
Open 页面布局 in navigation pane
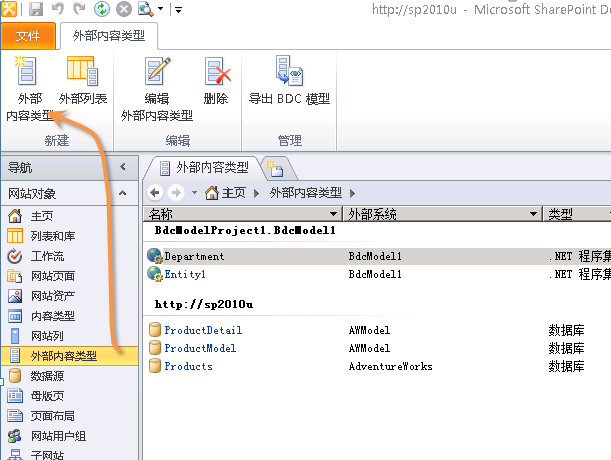click(x=53, y=416)
